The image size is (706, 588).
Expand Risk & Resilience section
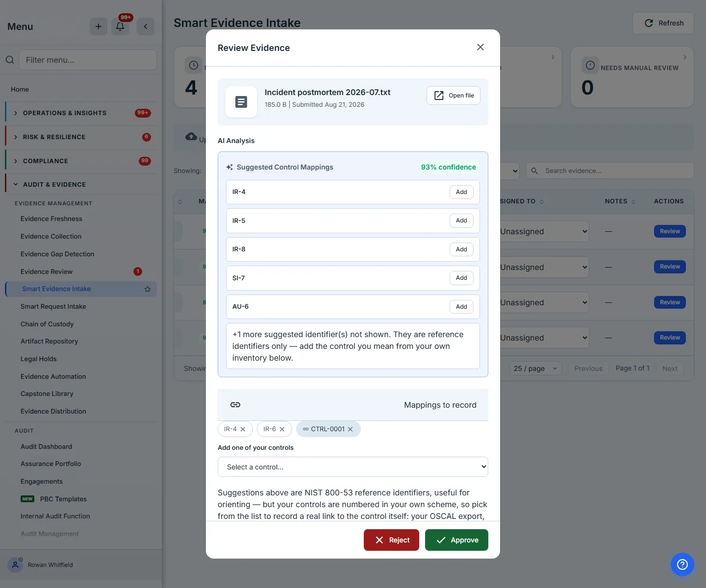click(x=81, y=137)
